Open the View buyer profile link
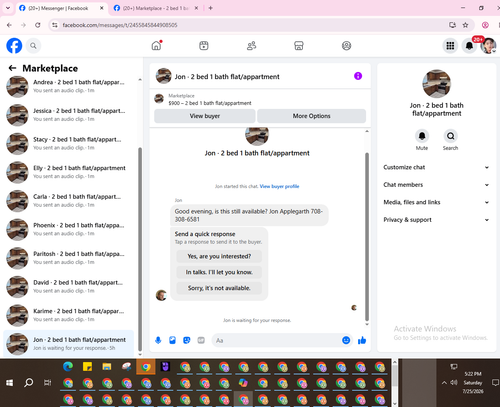The width and height of the screenshot is (500, 407). click(x=279, y=186)
